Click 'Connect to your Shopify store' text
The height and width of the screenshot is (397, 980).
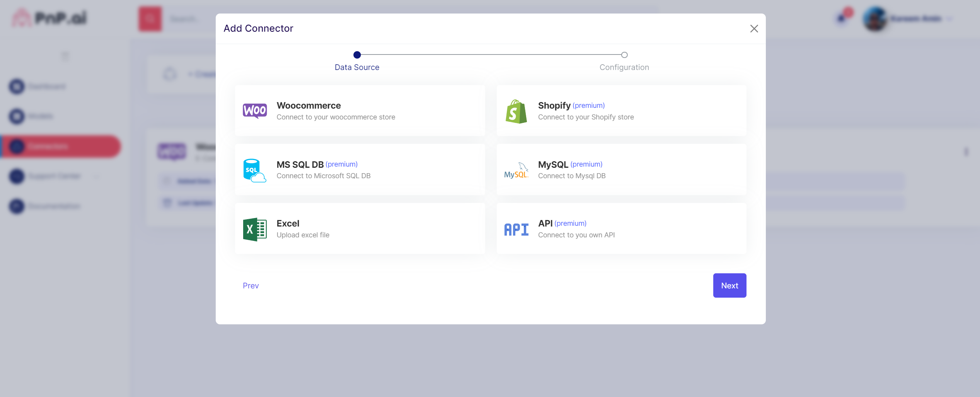pos(586,117)
